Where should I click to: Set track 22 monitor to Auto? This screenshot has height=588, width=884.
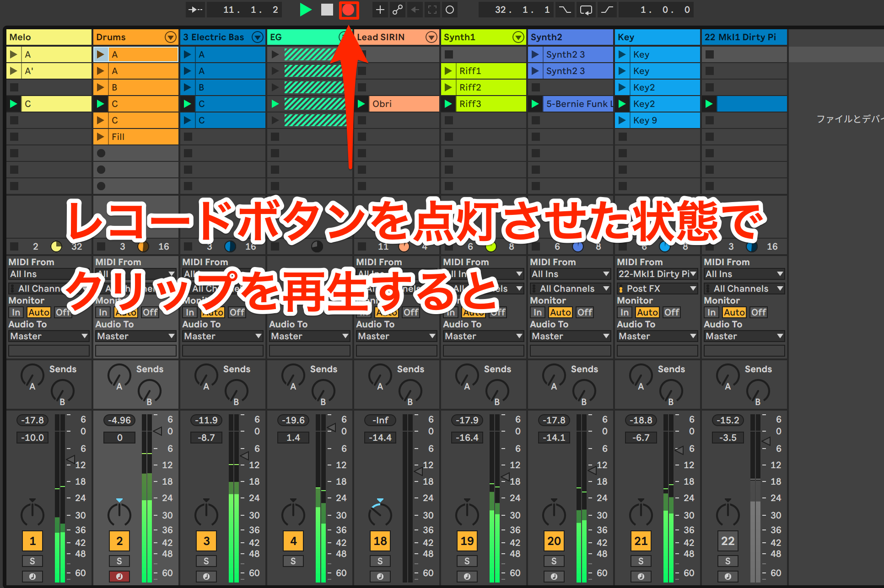point(734,312)
